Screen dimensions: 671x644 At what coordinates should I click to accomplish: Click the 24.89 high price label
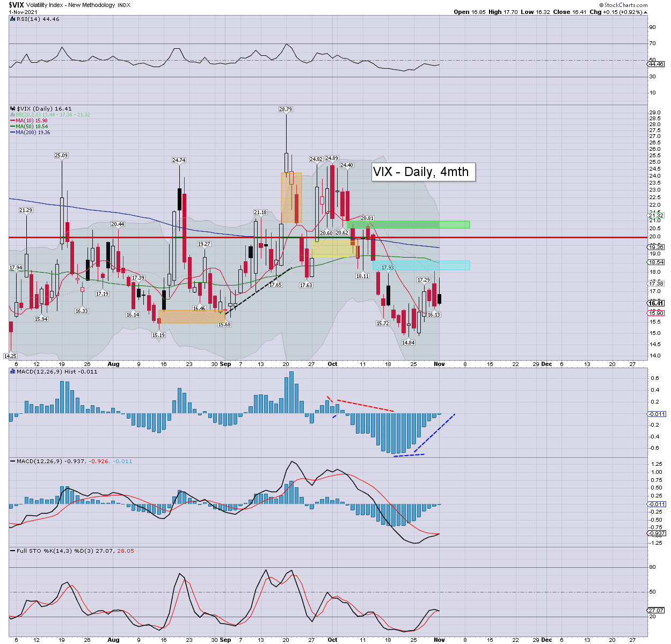pyautogui.click(x=332, y=158)
